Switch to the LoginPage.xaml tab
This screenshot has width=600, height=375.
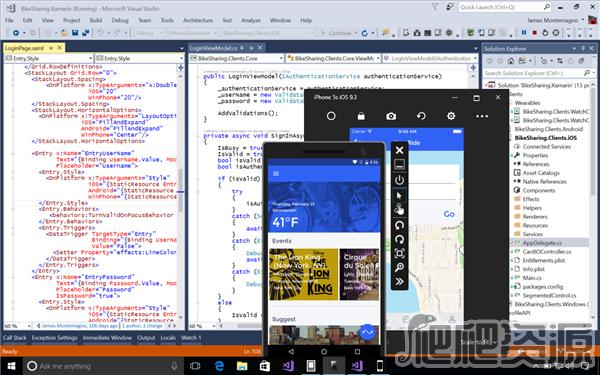coord(24,48)
